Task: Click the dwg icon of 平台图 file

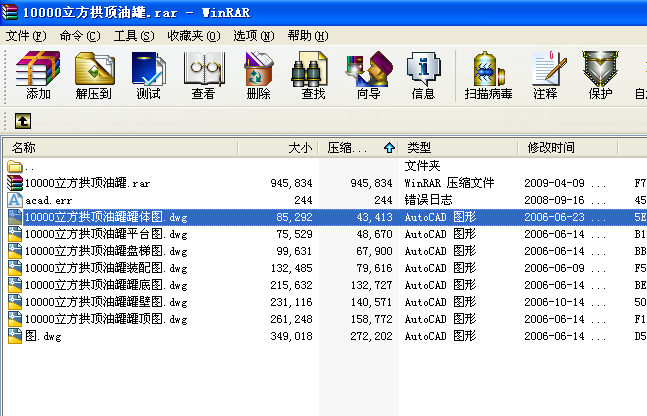Action: coord(15,234)
